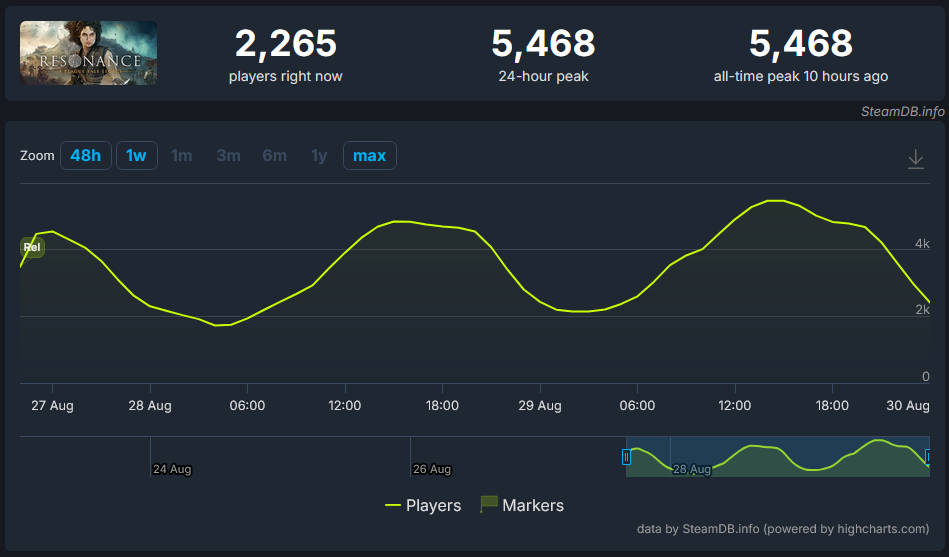Set zoom to 1y
The height and width of the screenshot is (557, 949).
pyautogui.click(x=319, y=156)
